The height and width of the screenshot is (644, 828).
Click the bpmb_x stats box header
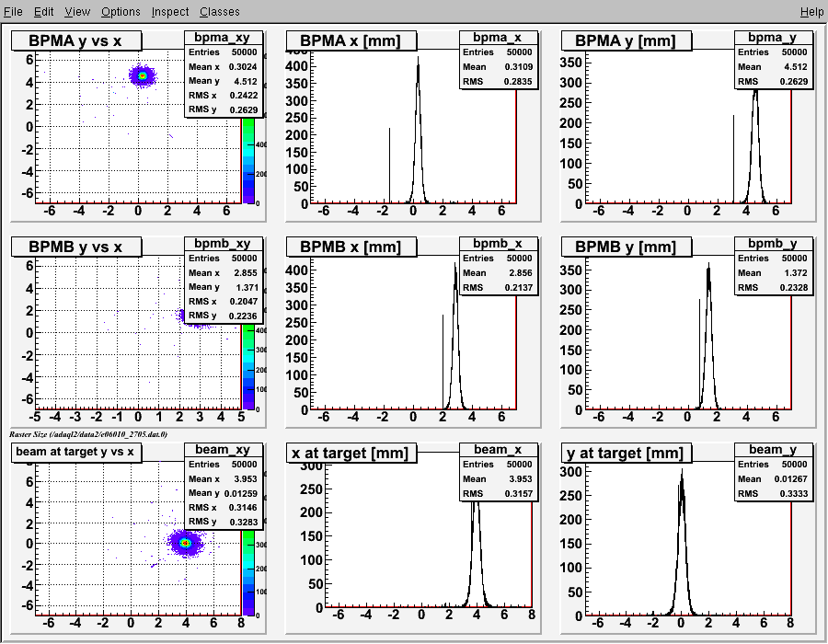pyautogui.click(x=498, y=244)
